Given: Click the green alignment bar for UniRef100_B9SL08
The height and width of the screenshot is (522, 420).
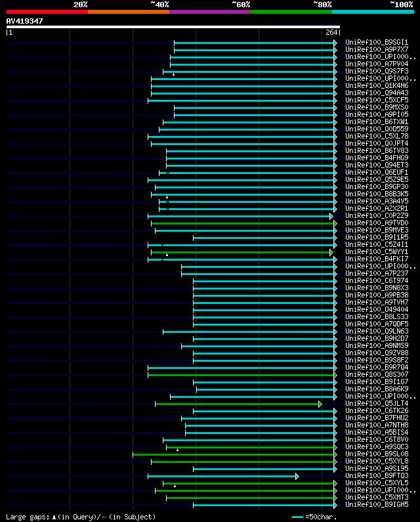Looking at the screenshot, I should click(x=234, y=454).
